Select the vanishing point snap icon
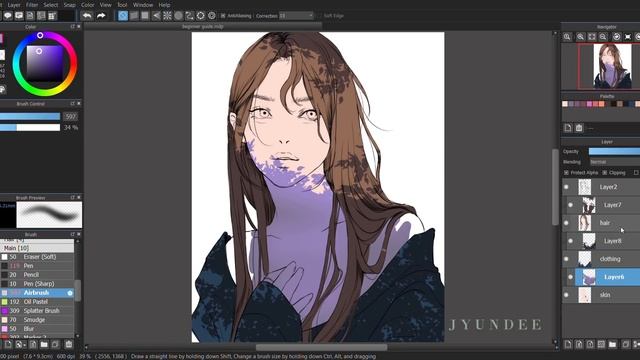This screenshot has width=640, height=360. pyautogui.click(x=156, y=16)
